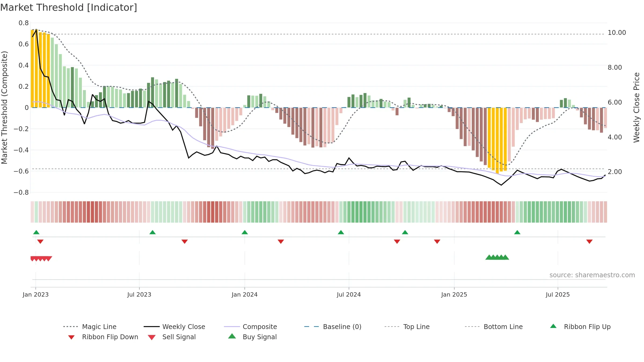
Task: Click the Ribbon Flip Down marker near Mar 2024
Action: 281,242
